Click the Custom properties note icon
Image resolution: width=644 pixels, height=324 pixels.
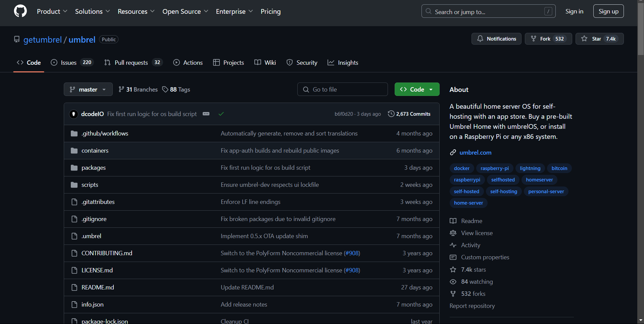pos(453,257)
